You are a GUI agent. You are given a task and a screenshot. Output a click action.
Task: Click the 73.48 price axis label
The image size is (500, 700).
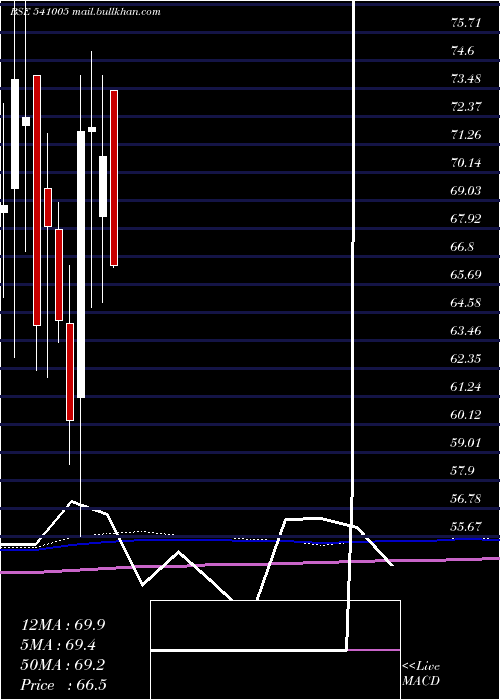coord(466,79)
